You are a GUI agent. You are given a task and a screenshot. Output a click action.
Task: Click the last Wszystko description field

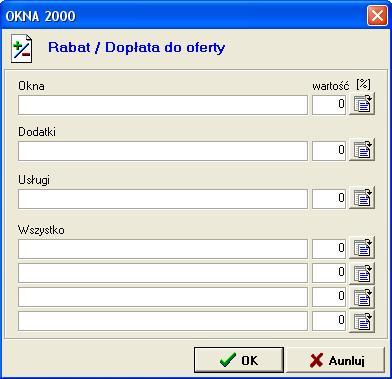163,321
